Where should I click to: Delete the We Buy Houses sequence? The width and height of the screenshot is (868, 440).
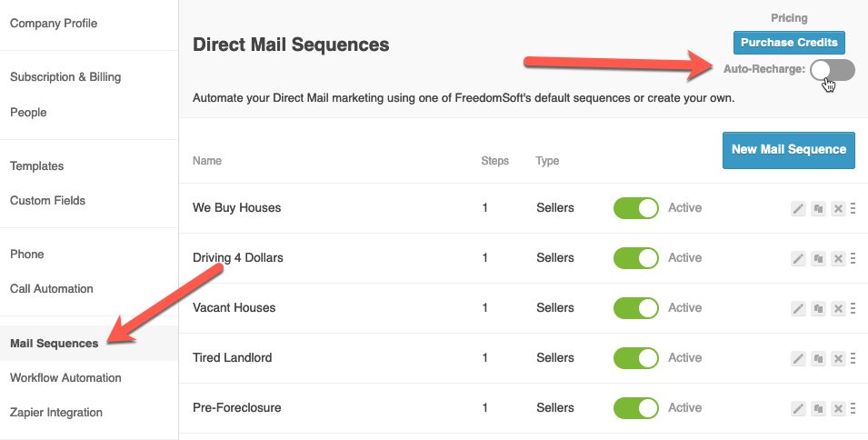point(838,209)
